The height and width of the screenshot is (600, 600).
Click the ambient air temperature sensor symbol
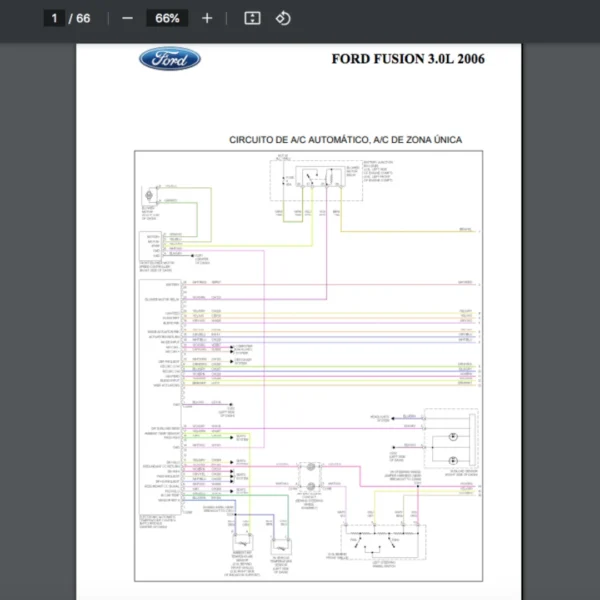[243, 543]
